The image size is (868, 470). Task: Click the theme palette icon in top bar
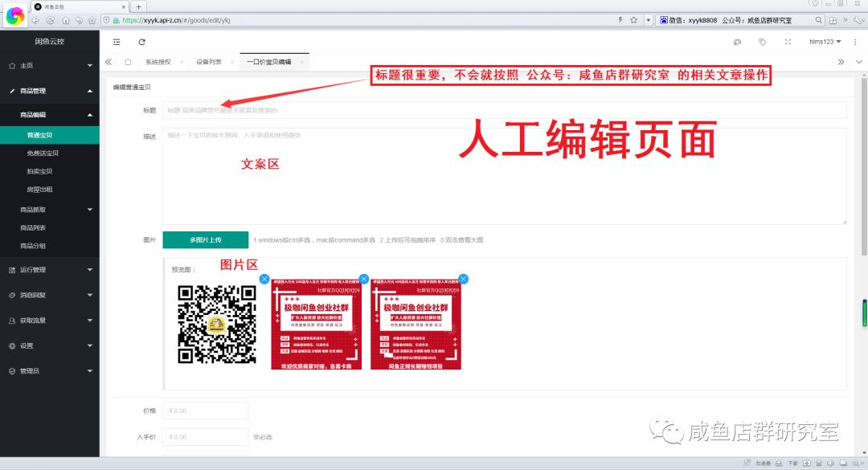pos(737,42)
